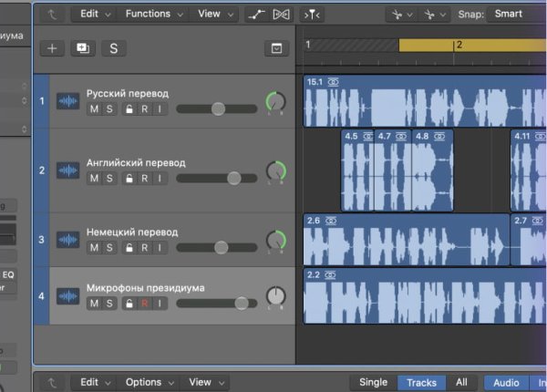Mute the Русский перевод track
The image size is (547, 392).
pyautogui.click(x=94, y=109)
